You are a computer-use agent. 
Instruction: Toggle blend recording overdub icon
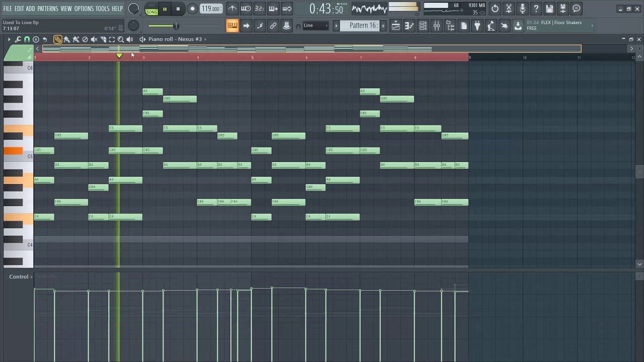coord(273,9)
